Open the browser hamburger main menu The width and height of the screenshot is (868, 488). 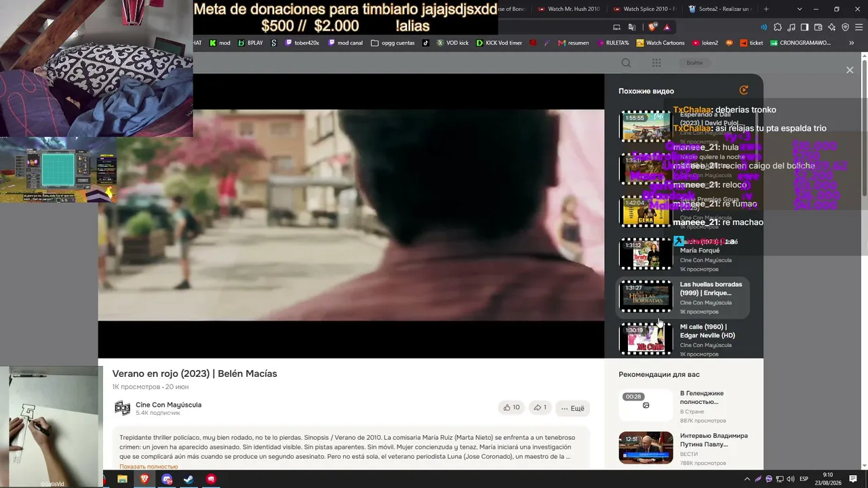(x=859, y=27)
